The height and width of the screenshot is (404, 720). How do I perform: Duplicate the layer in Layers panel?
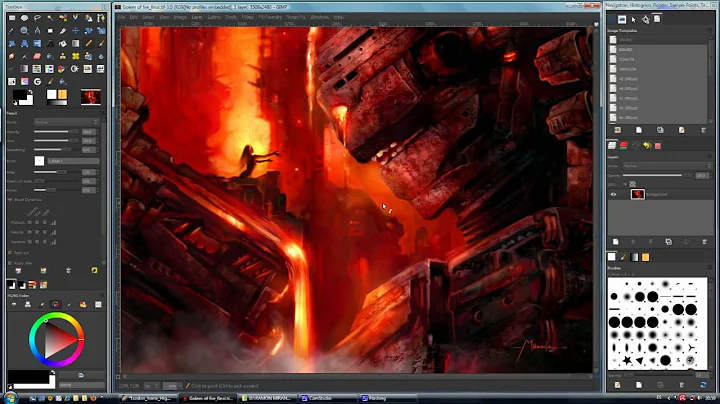click(669, 242)
